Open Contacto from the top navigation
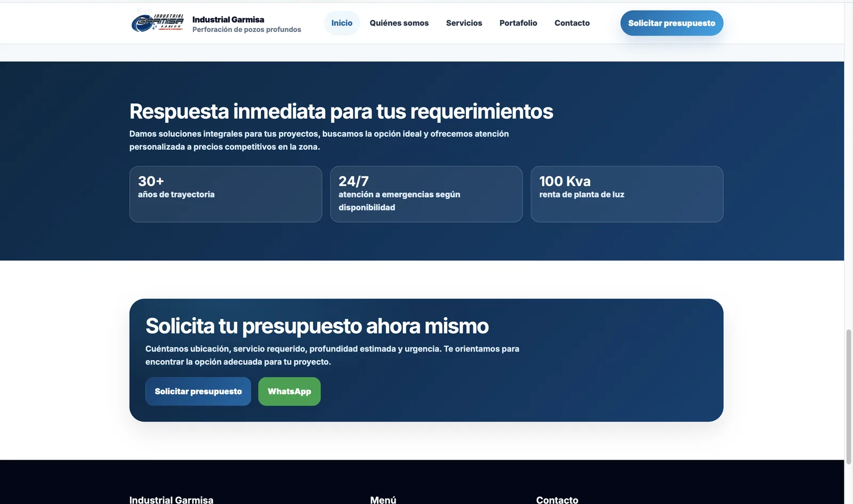This screenshot has height=504, width=853. (572, 23)
